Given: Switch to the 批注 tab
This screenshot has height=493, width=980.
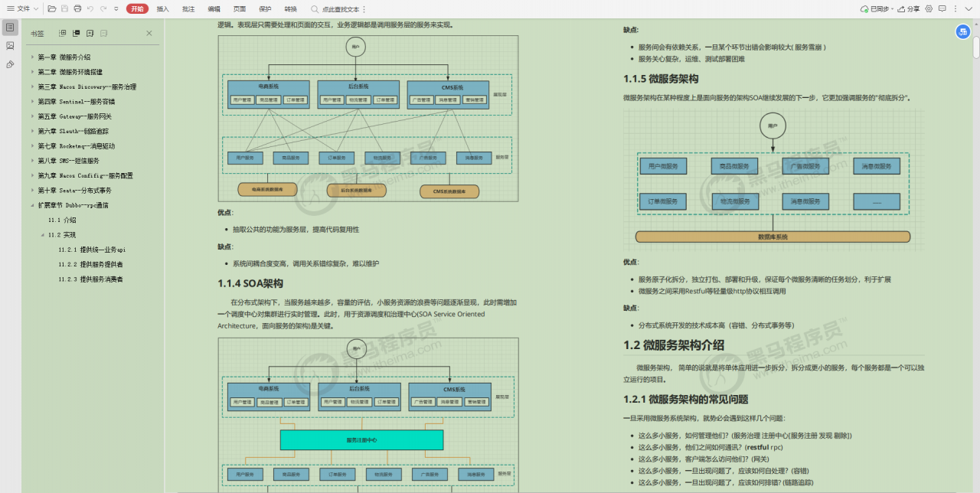Looking at the screenshot, I should coord(188,8).
